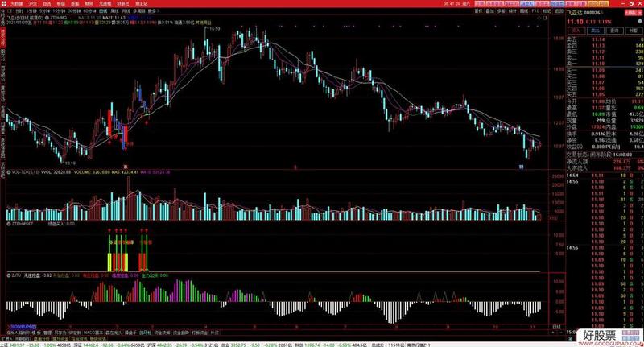This screenshot has width=644, height=347.
Task: Open the 多周期 multi-period view
Action: click(139, 11)
